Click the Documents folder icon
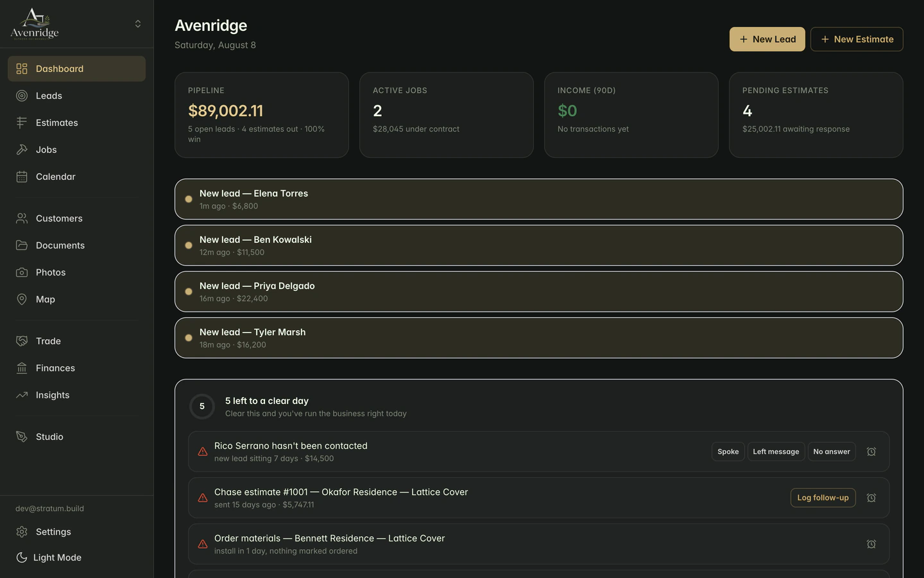 [22, 245]
